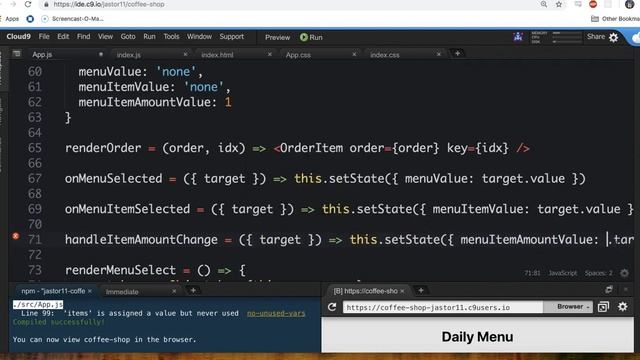This screenshot has height=360, width=640.
Task: Open the Share dialog
Action: coord(596,37)
